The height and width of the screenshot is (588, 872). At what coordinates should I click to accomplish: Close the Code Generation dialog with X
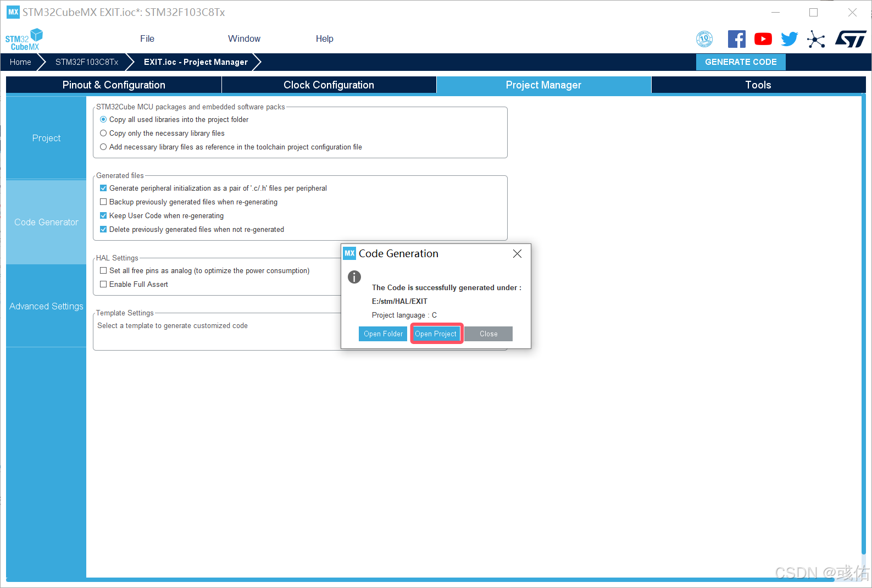click(x=517, y=253)
